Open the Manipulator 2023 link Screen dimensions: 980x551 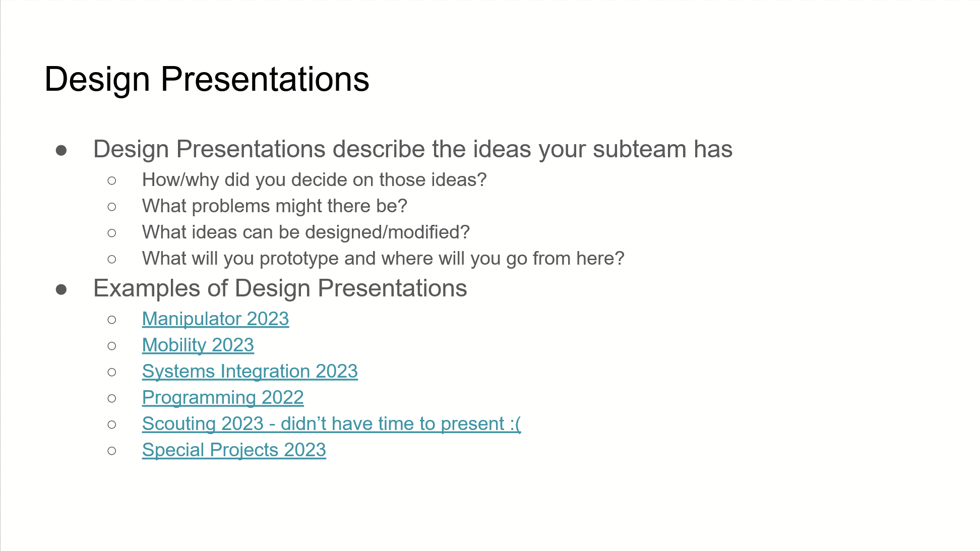click(x=215, y=319)
